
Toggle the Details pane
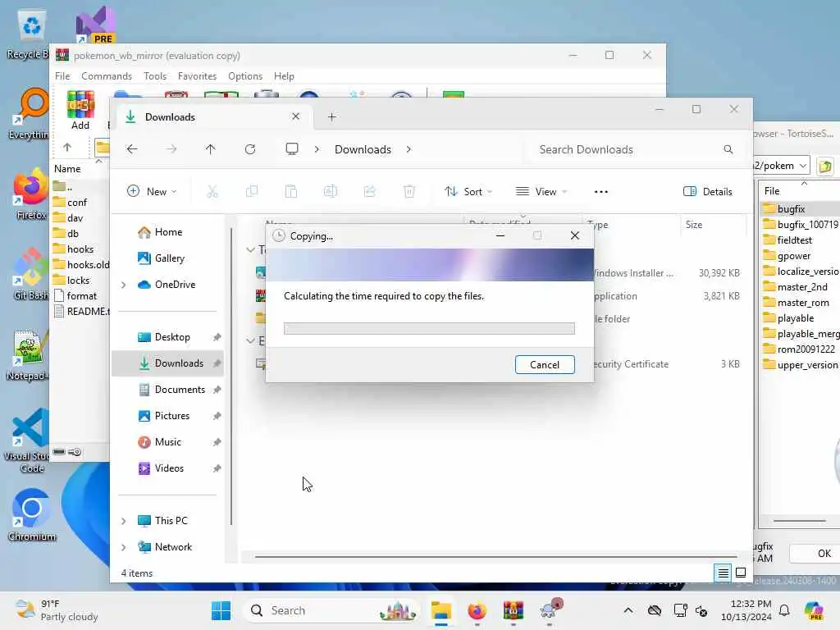pyautogui.click(x=708, y=192)
